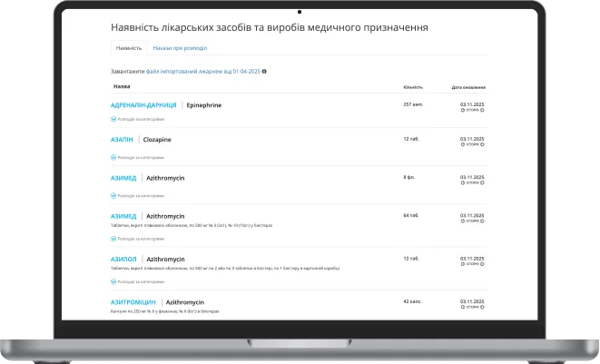Screen dimensions: 600x364
Task: Expand category breakdown for АДРЕНАЛІН-ДАРНИЦЯ
Action: (x=138, y=119)
